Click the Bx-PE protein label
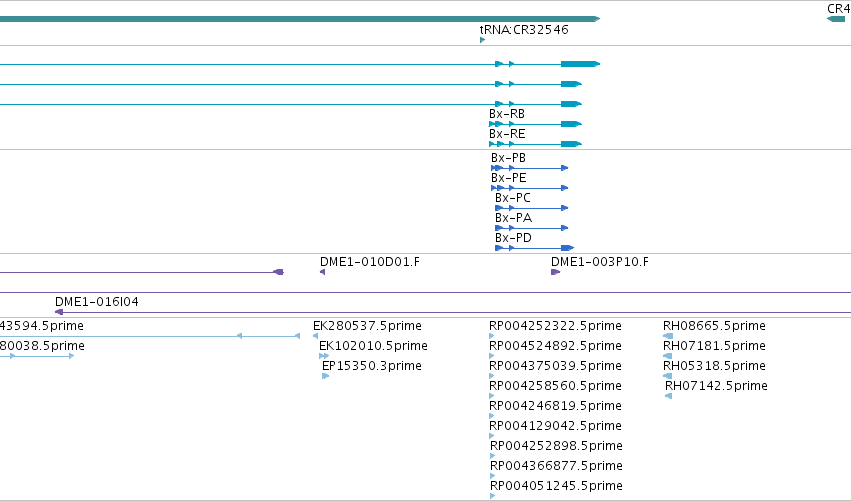851x501 pixels. pyautogui.click(x=509, y=178)
